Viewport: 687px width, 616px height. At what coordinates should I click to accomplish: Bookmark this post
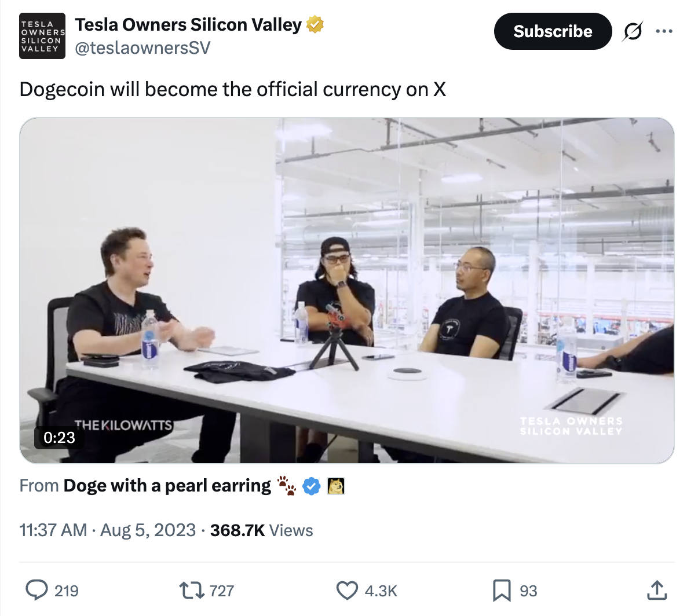(502, 590)
